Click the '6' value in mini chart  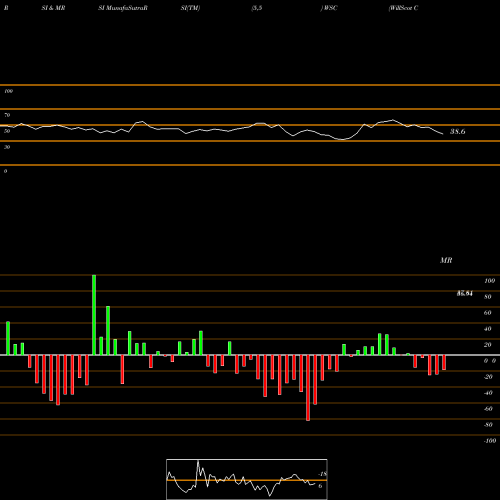(x=320, y=486)
